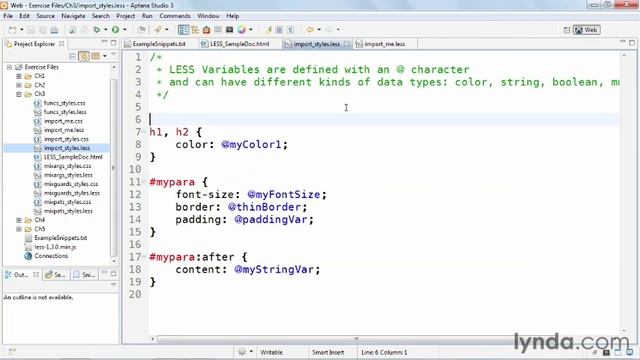Collapse code fold at line 7
640x360 pixels.
point(144,132)
